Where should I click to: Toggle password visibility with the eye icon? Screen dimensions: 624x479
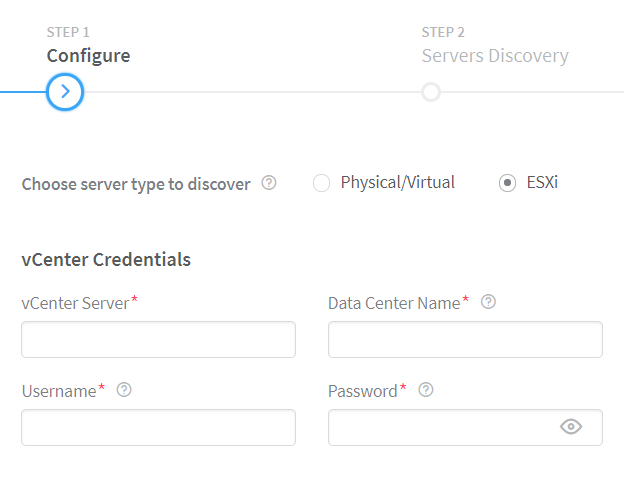tap(571, 427)
